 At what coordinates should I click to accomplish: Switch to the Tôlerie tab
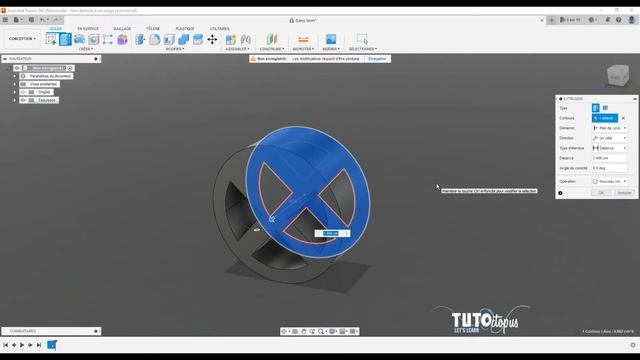click(x=153, y=29)
